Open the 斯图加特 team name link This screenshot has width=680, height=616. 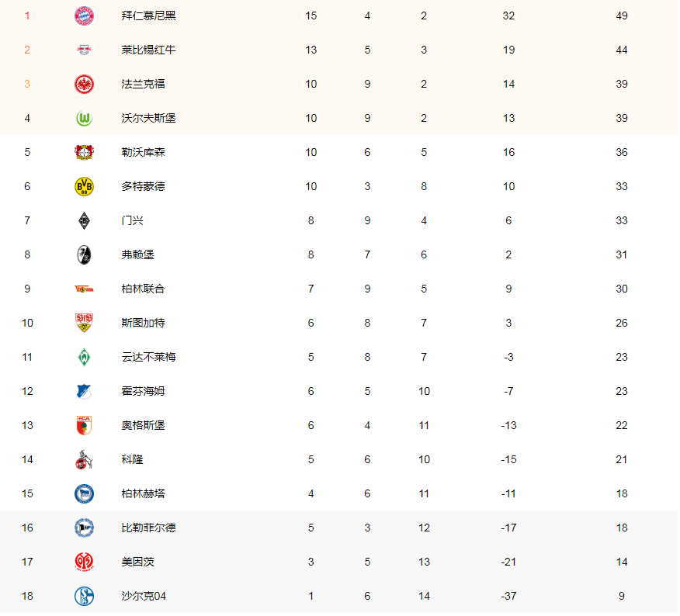tap(144, 323)
